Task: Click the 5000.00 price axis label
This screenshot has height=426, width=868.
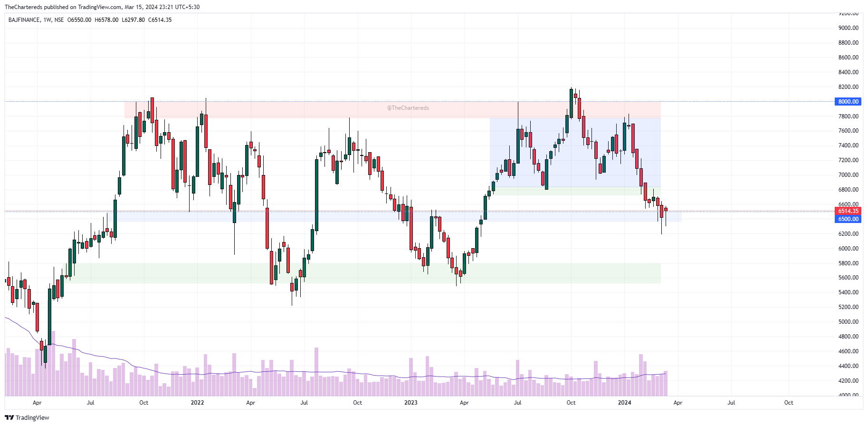Action: [848, 322]
